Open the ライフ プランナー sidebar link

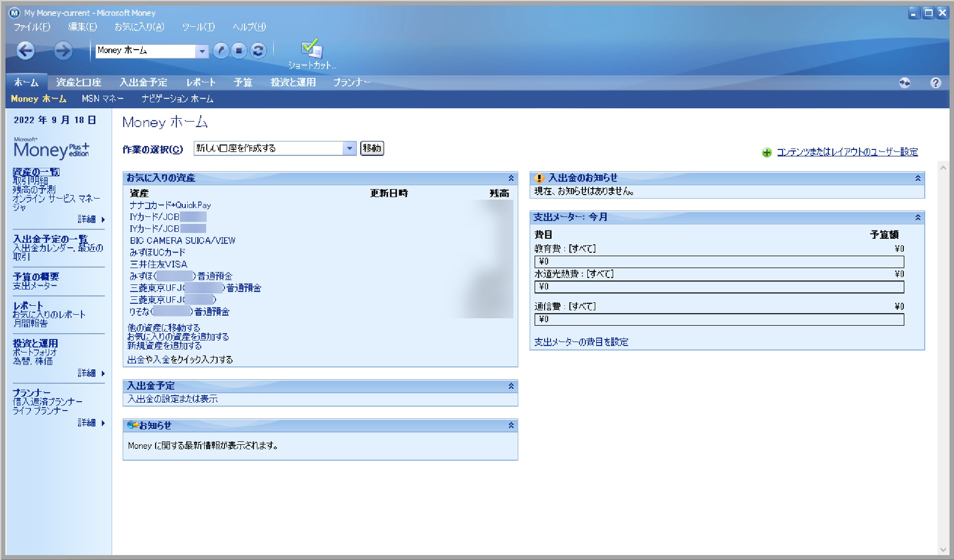(x=40, y=411)
